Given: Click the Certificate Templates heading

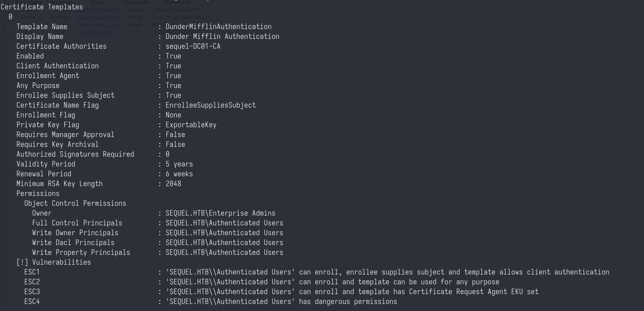Looking at the screenshot, I should coord(42,7).
